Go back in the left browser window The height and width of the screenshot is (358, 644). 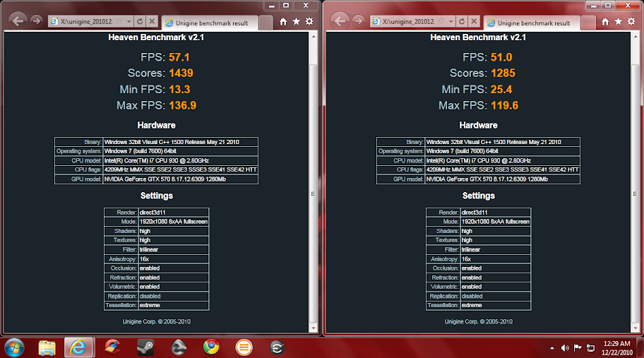[18, 21]
